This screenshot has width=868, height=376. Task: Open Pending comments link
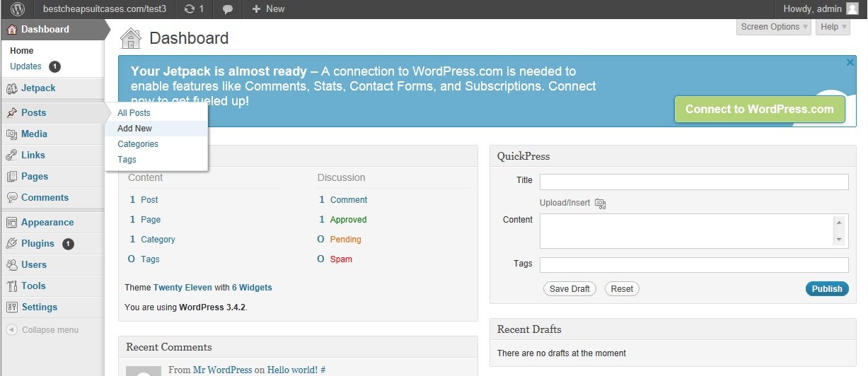point(345,240)
